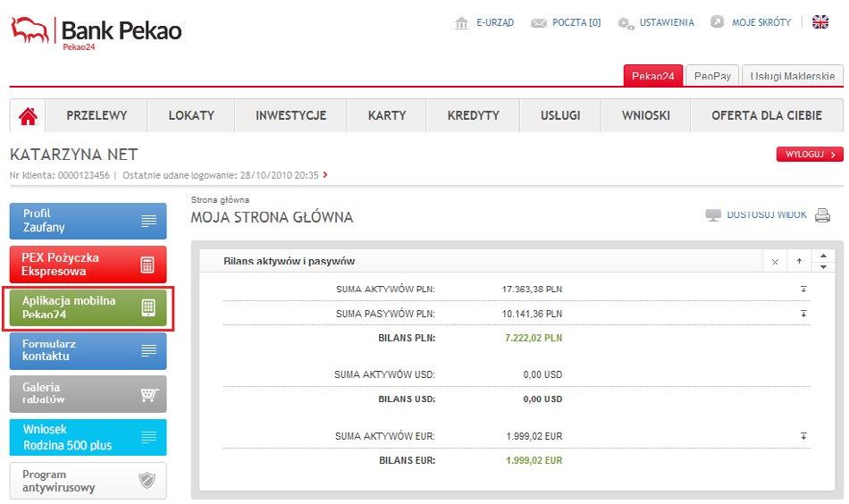Expand Bilans panel with down triangle
The height and width of the screenshot is (504, 849).
[x=824, y=267]
